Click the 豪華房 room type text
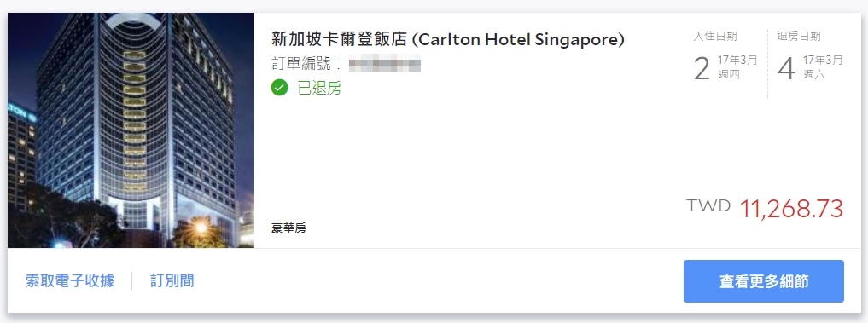 (x=288, y=228)
